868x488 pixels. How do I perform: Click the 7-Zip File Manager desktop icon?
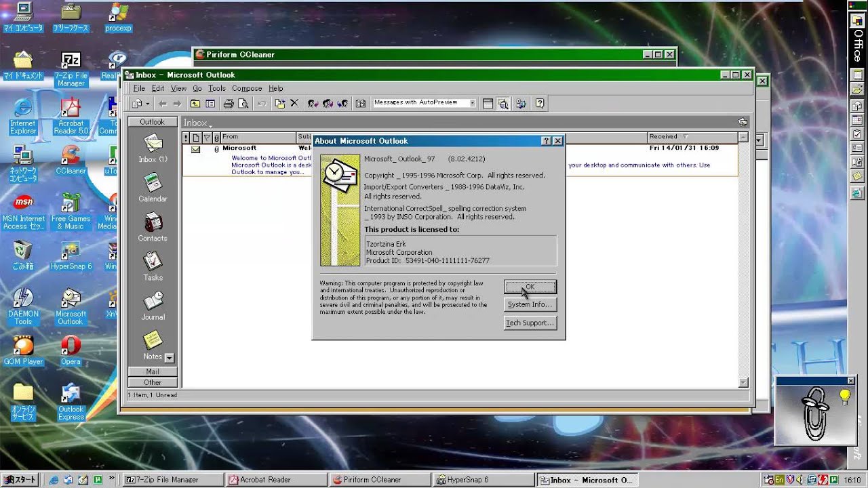pos(71,70)
